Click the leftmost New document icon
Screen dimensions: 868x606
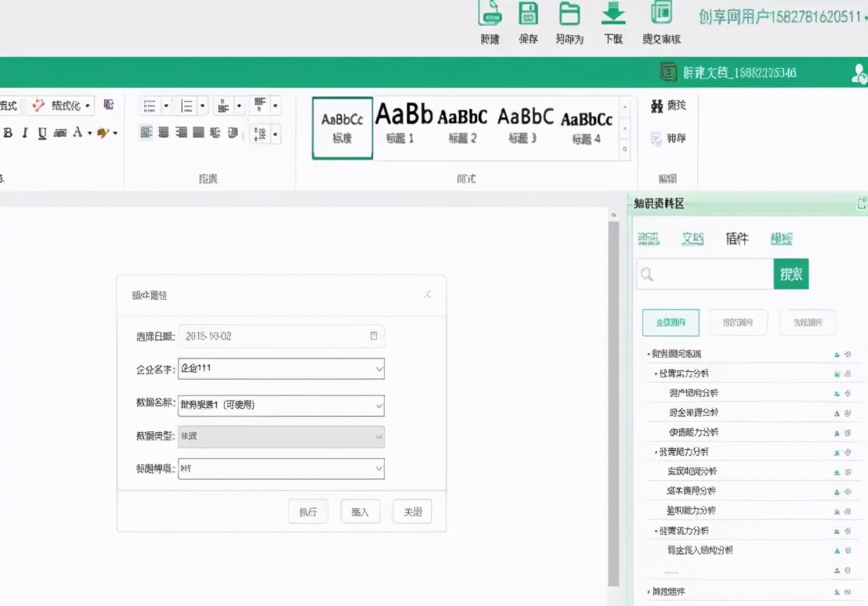point(489,16)
